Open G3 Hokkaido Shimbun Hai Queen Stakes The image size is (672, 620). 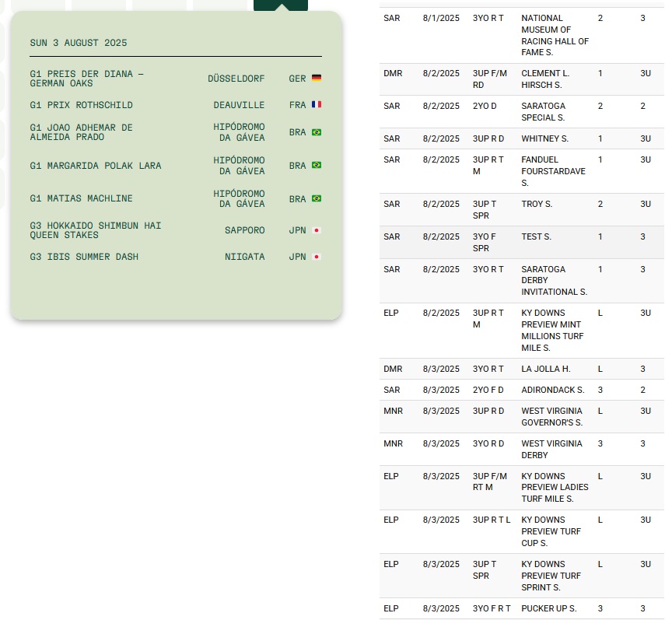(x=95, y=230)
